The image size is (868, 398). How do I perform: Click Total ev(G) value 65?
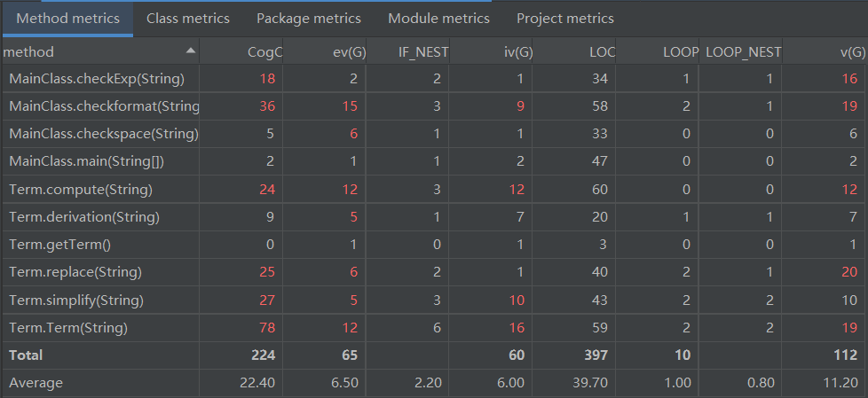[350, 355]
